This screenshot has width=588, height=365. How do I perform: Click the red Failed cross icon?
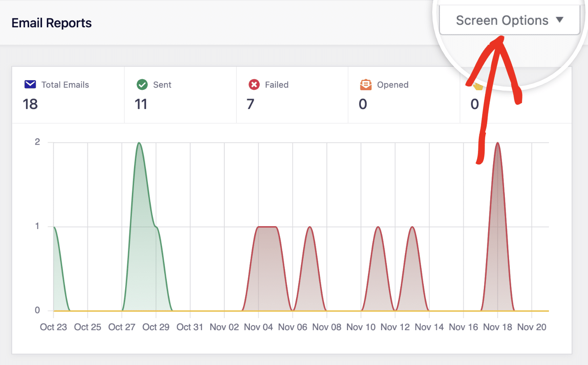click(x=254, y=85)
